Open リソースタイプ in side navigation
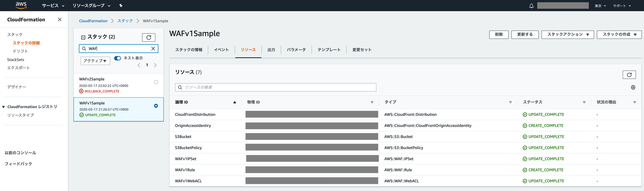Screen dimensions: 644x191 point(21,115)
